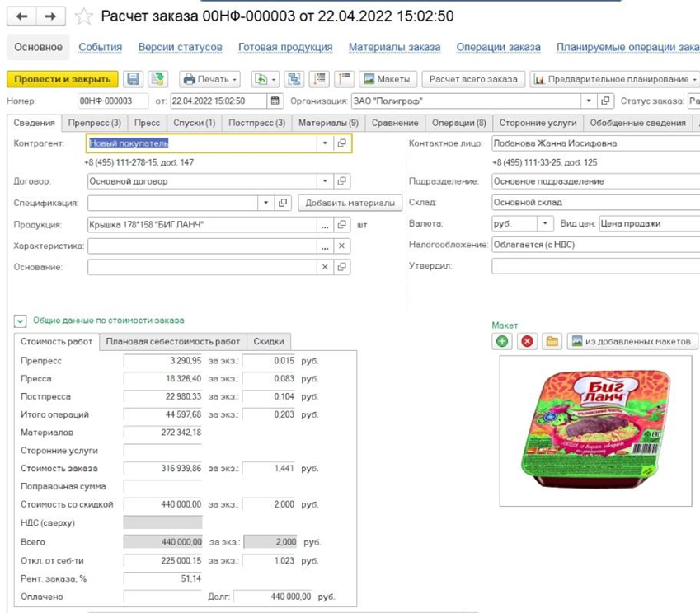Open the Материалы заказа link
The height and width of the screenshot is (613, 700).
point(395,47)
